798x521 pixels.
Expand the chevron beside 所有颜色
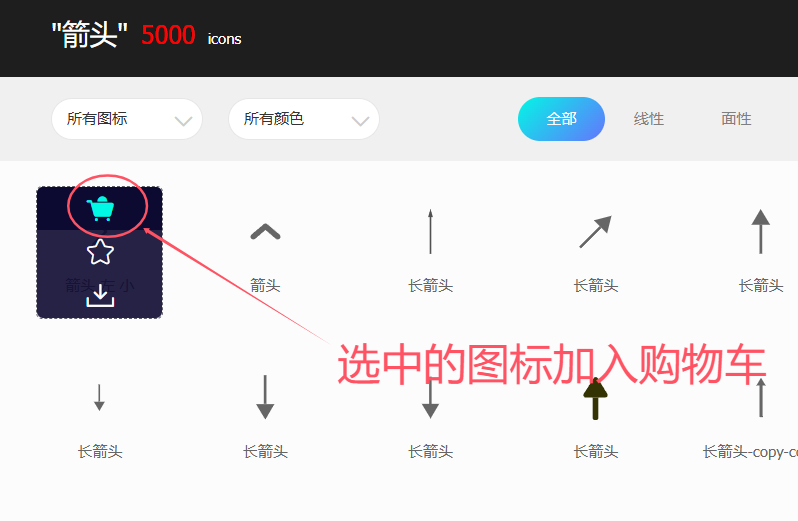click(360, 121)
